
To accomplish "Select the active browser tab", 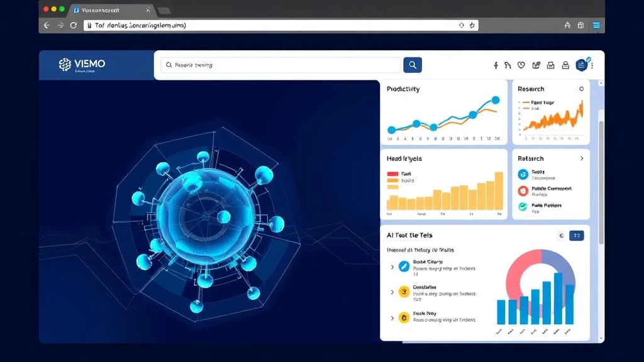I will 111,10.
